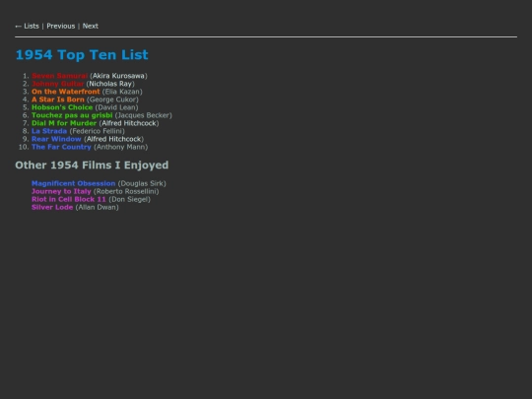532x399 pixels.
Task: Click Alfred Hitchcock beside Dial M for Murder
Action: pos(129,123)
